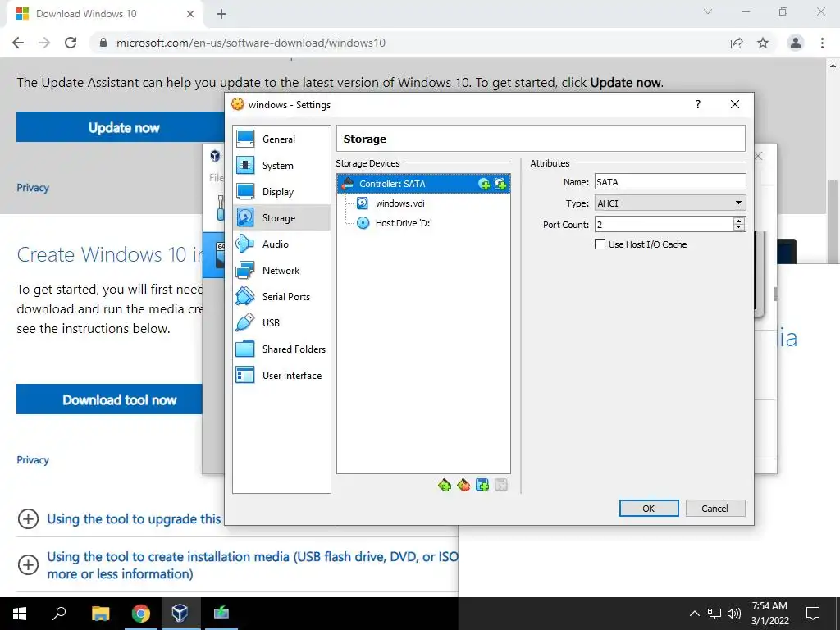Open the notification center icon
The height and width of the screenshot is (630, 840).
813,614
